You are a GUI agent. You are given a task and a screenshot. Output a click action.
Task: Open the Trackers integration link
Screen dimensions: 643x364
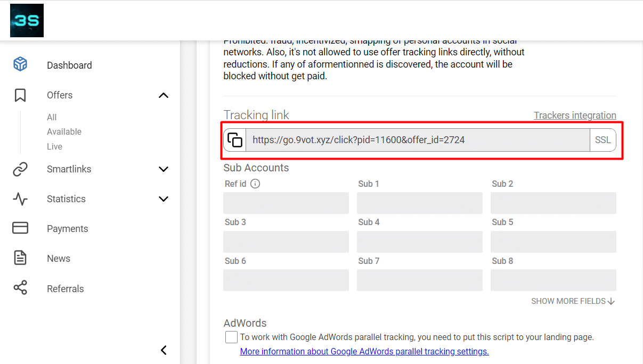pos(575,115)
